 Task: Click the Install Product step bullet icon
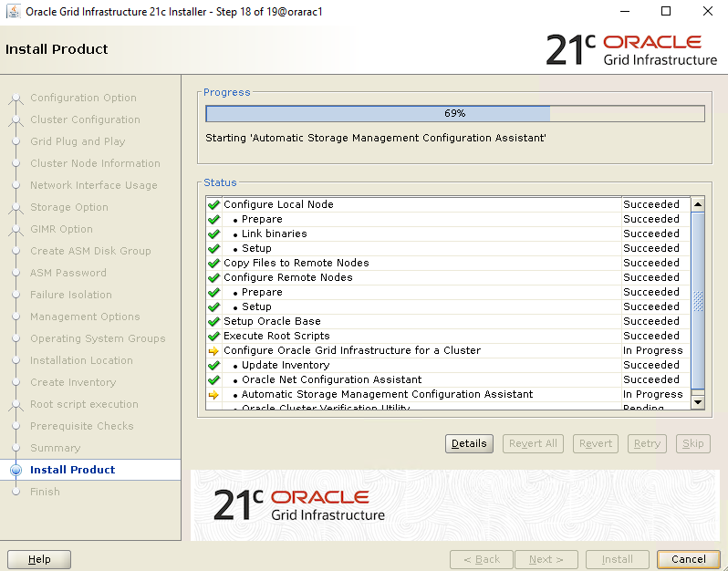point(16,470)
